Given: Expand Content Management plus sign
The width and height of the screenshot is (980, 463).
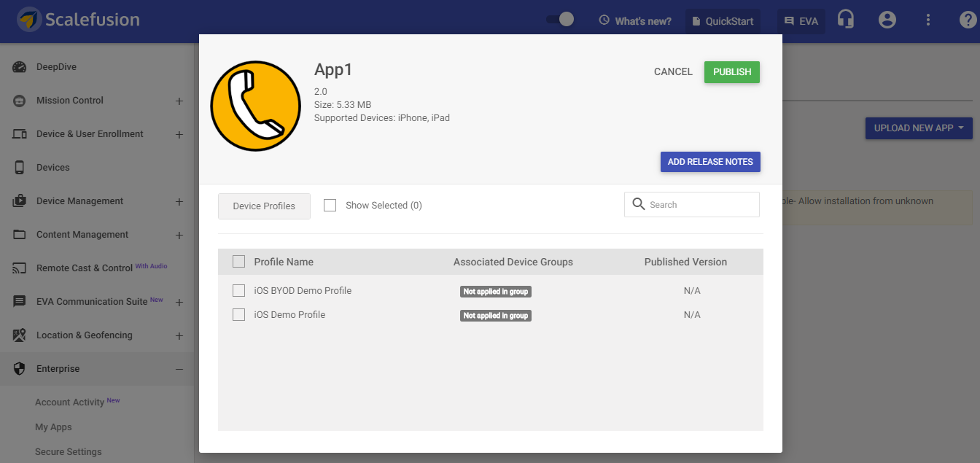Looking at the screenshot, I should [179, 236].
